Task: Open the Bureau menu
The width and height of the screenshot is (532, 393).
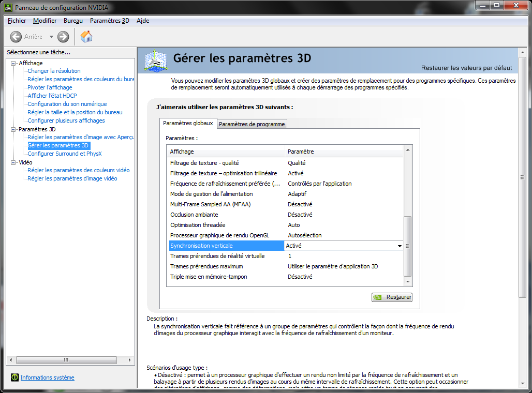Action: pyautogui.click(x=73, y=21)
